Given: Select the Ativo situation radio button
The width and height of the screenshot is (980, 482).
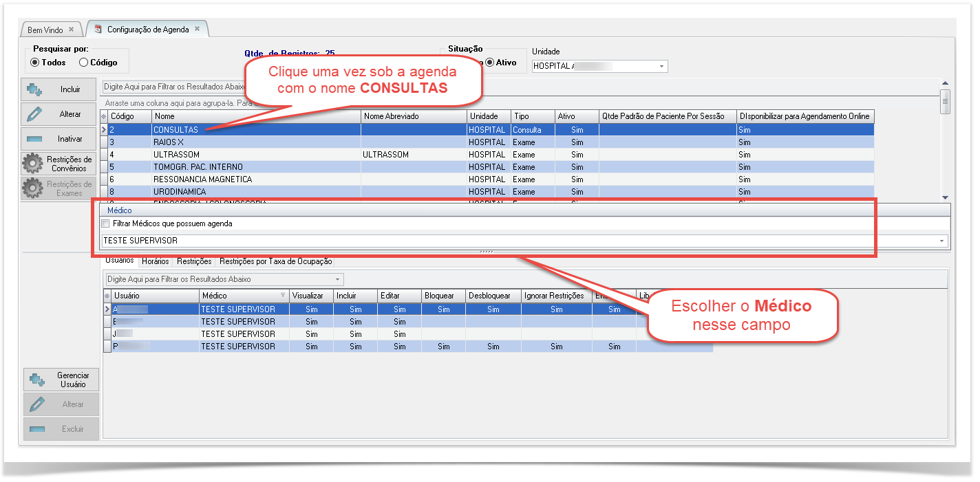Looking at the screenshot, I should (490, 63).
